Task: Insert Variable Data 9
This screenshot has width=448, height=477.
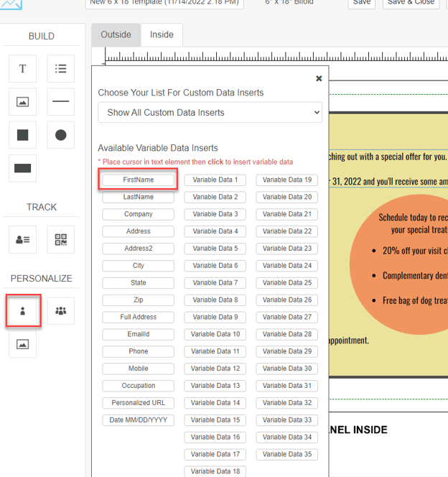Action: coord(215,317)
